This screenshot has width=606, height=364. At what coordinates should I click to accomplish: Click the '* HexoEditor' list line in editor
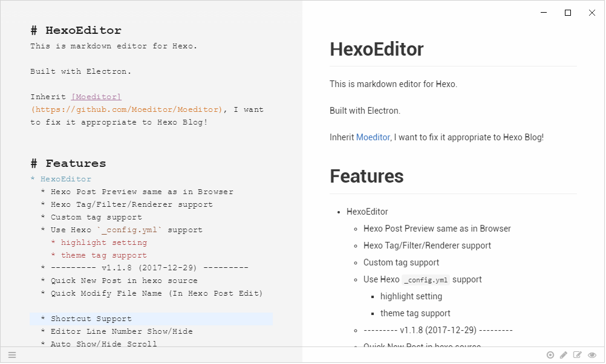pos(61,179)
